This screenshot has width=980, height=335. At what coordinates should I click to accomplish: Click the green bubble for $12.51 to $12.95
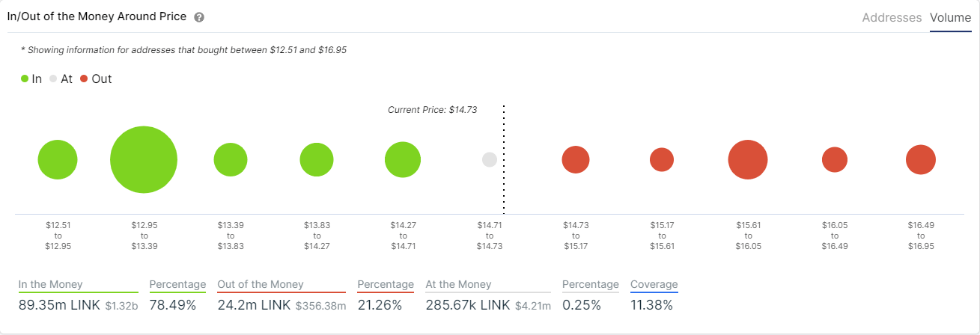(58, 159)
